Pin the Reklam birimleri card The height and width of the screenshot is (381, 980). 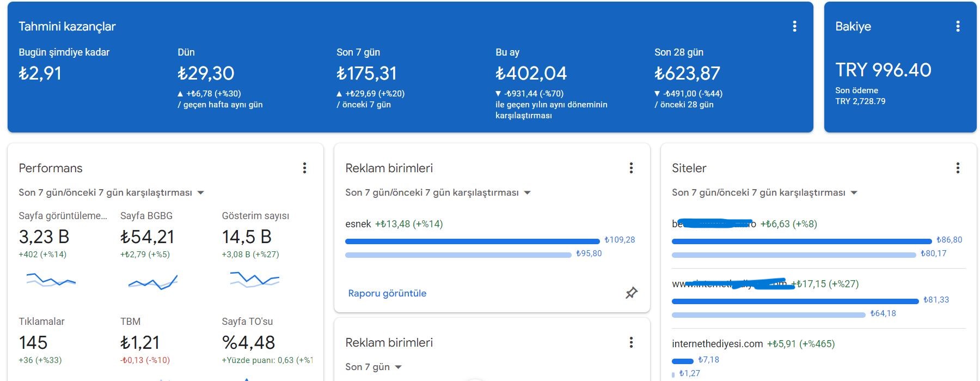[631, 293]
